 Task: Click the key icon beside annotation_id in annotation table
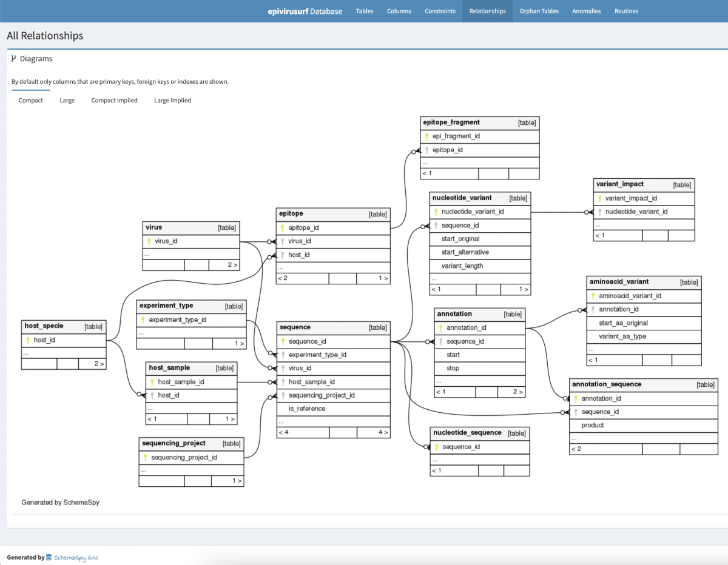tap(441, 328)
